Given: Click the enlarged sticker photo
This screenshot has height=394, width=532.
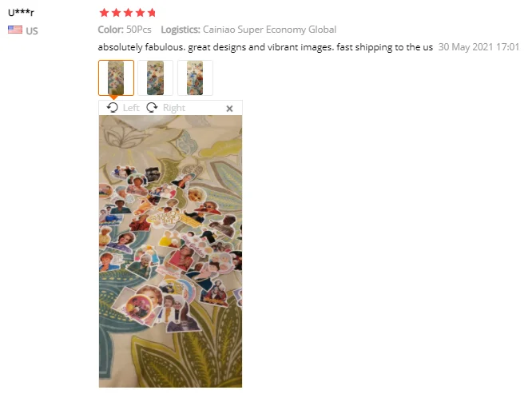Looking at the screenshot, I should pyautogui.click(x=170, y=251).
